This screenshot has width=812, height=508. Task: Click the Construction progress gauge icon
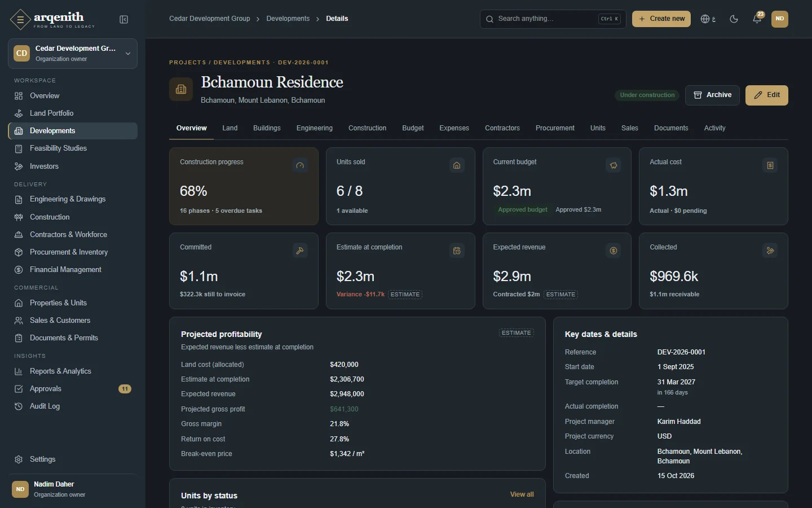pos(300,165)
